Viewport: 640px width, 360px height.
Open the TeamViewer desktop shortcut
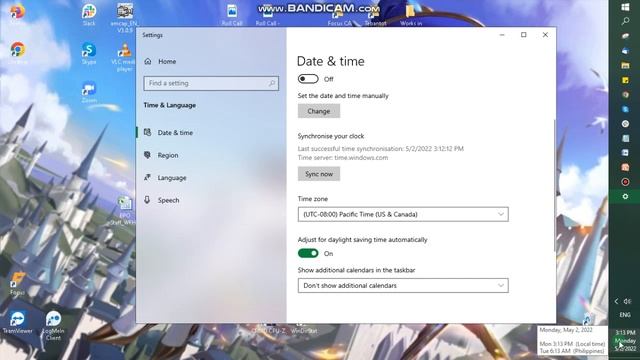pos(18,322)
